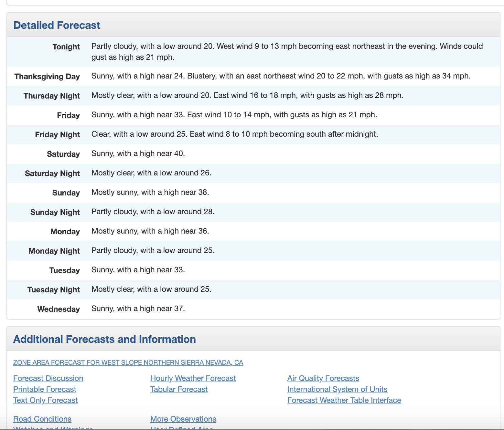
Task: Click the Monday Night period label
Action: click(x=54, y=251)
